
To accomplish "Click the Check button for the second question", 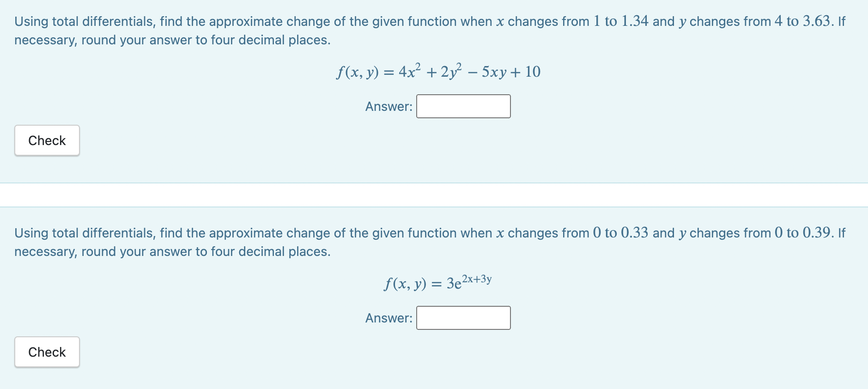I will tap(46, 352).
